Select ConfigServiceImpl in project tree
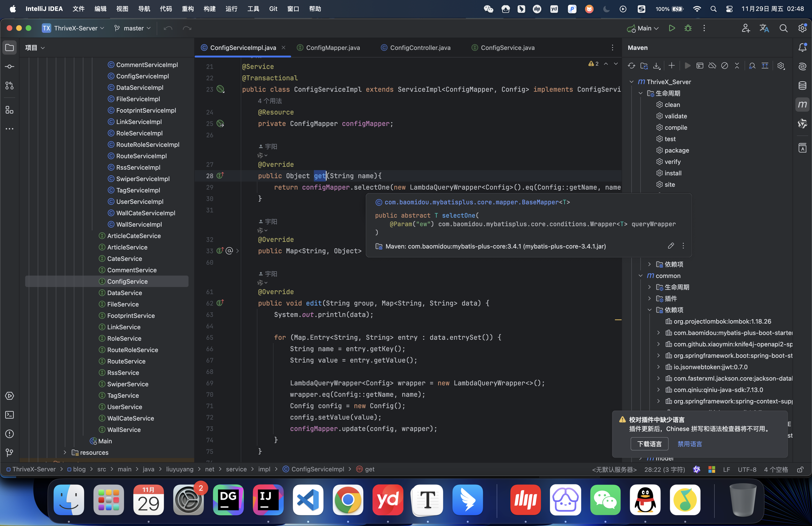 pyautogui.click(x=143, y=76)
